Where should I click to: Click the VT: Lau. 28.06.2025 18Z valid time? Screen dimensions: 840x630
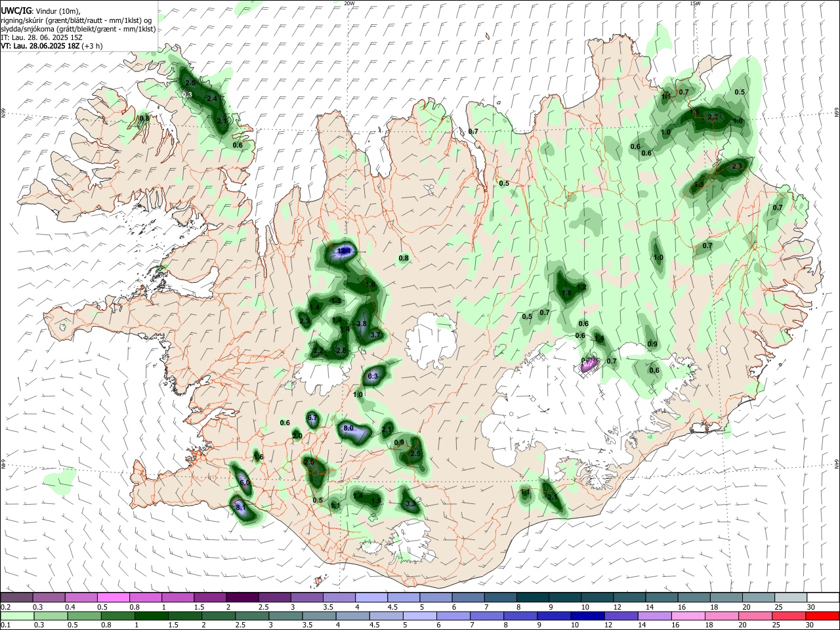[40, 47]
